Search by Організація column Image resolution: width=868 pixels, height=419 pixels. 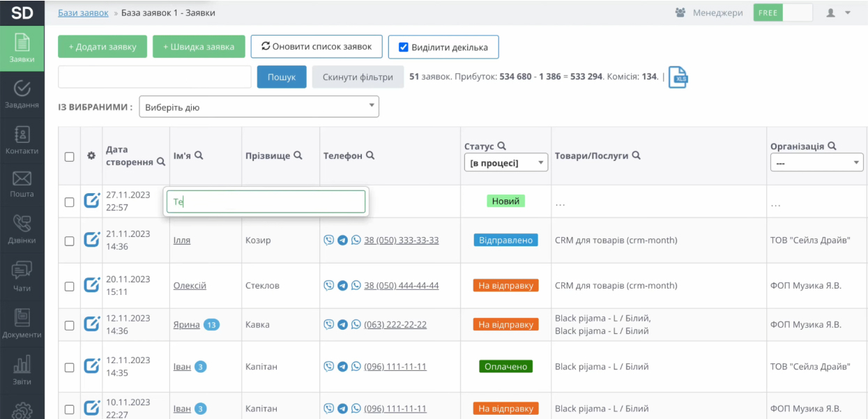[832, 146]
